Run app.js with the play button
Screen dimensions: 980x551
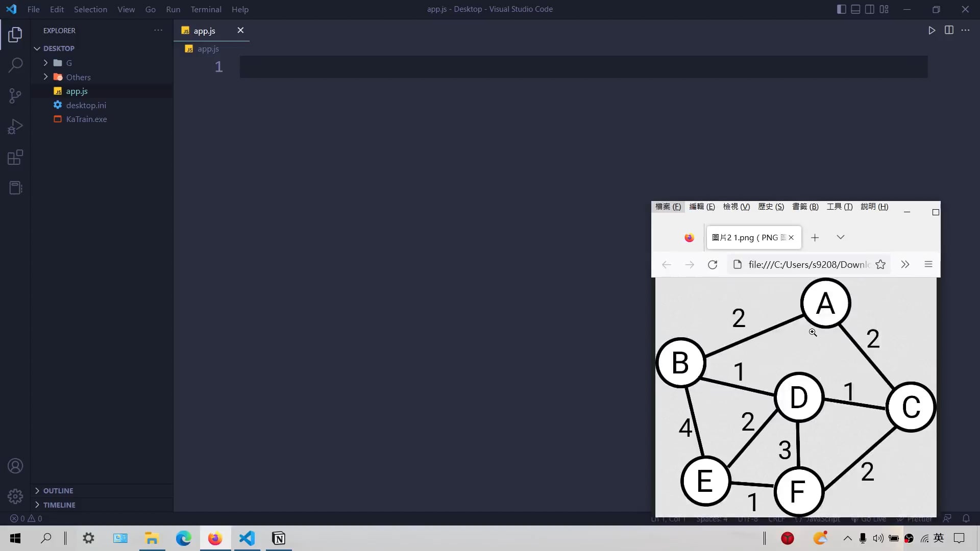932,30
